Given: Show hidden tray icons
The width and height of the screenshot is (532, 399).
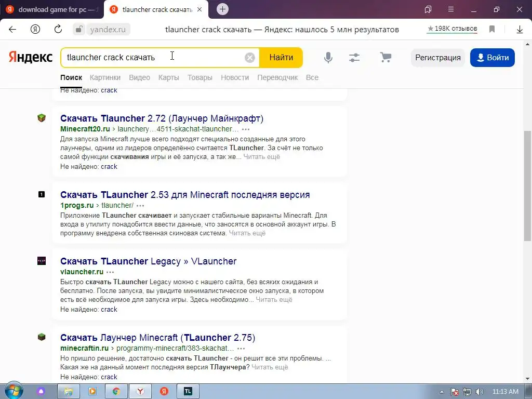Looking at the screenshot, I should 442,392.
